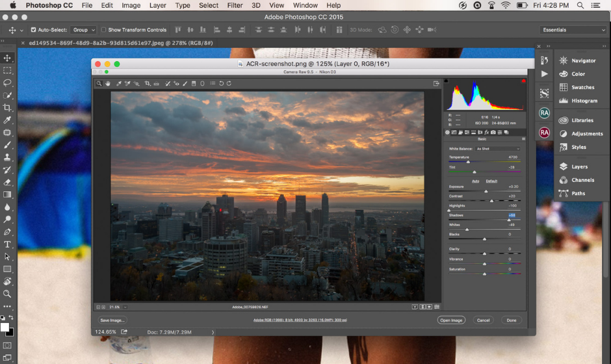
Task: Open the Layer menu
Action: [157, 5]
